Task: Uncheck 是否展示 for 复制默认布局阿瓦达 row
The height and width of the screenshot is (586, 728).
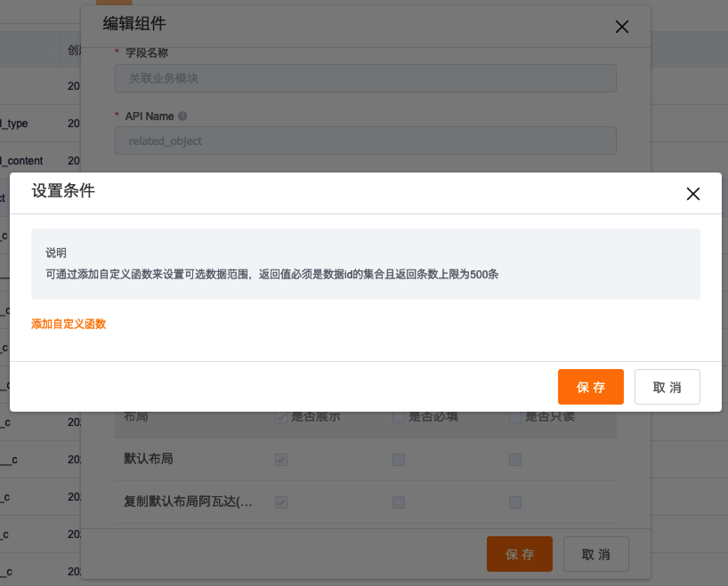Action: tap(281, 502)
